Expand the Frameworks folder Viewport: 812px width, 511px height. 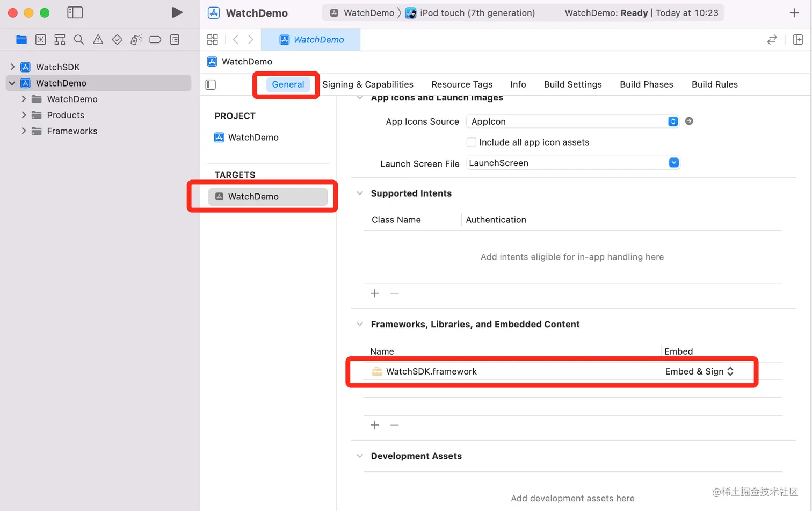[24, 131]
